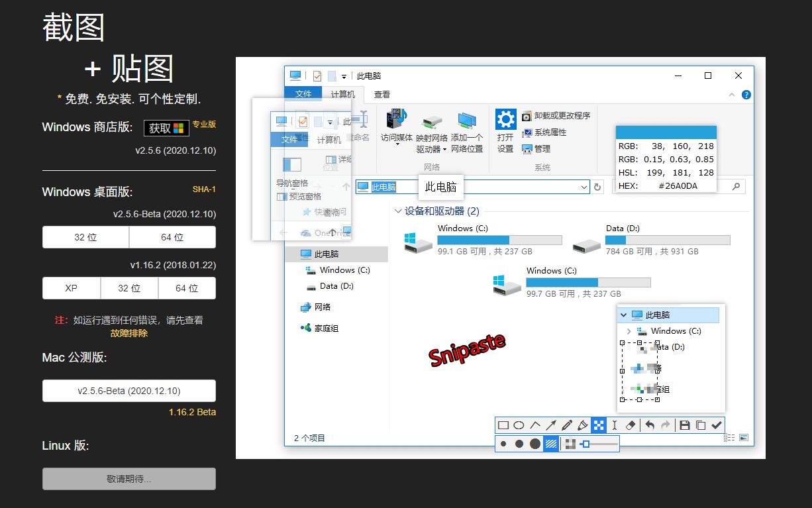Select the mosaic blur tool
The height and width of the screenshot is (508, 812).
(599, 425)
